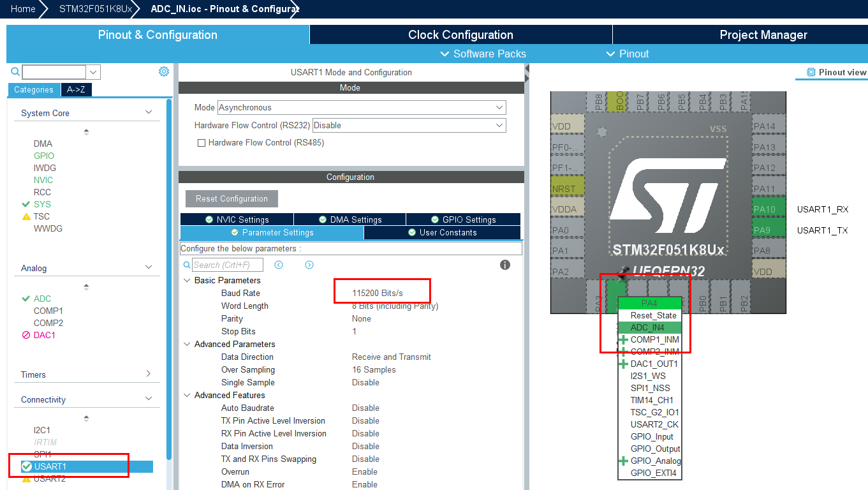This screenshot has height=490, width=868.
Task: Go to Home in the breadcrumb
Action: 23,9
